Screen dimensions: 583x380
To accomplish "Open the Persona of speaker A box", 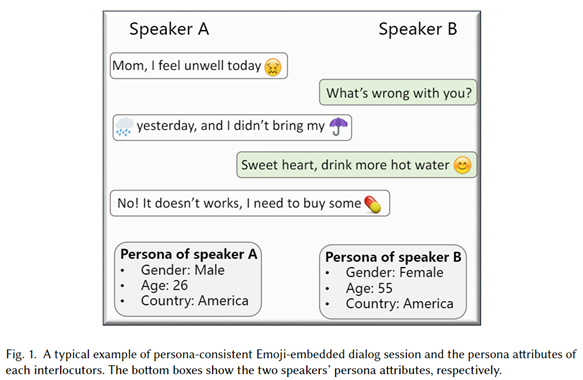I will 188,279.
